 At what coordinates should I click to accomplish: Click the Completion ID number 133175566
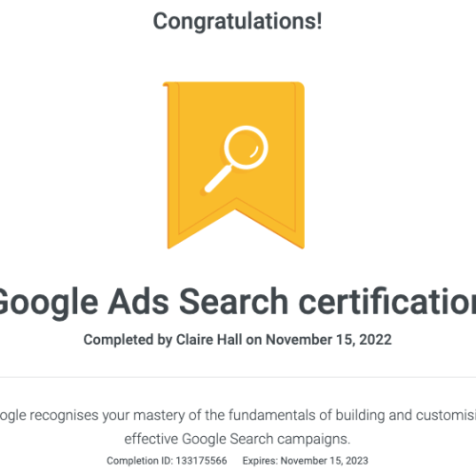[202, 461]
